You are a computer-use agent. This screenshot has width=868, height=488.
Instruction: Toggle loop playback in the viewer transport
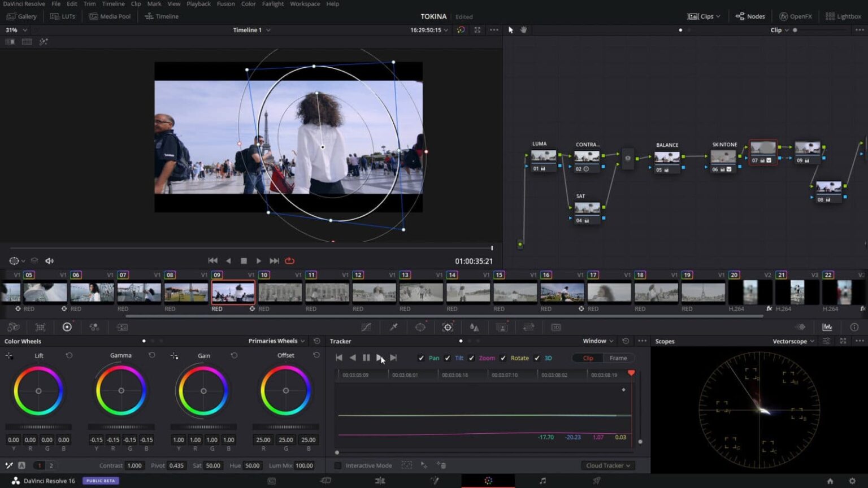coord(290,260)
